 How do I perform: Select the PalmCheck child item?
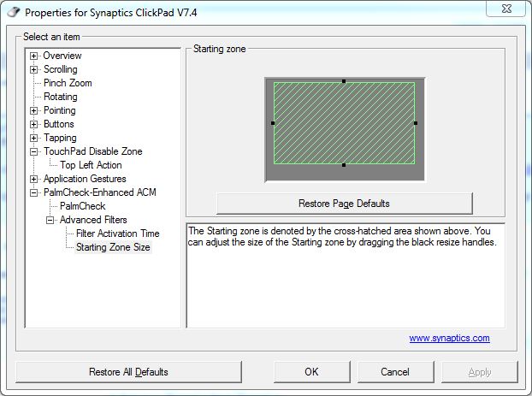tap(82, 206)
